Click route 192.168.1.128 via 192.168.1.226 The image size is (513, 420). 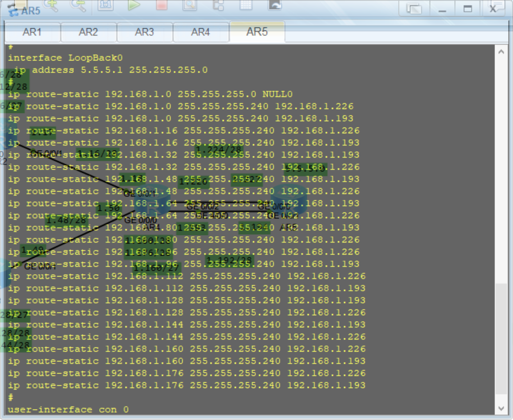(x=187, y=312)
